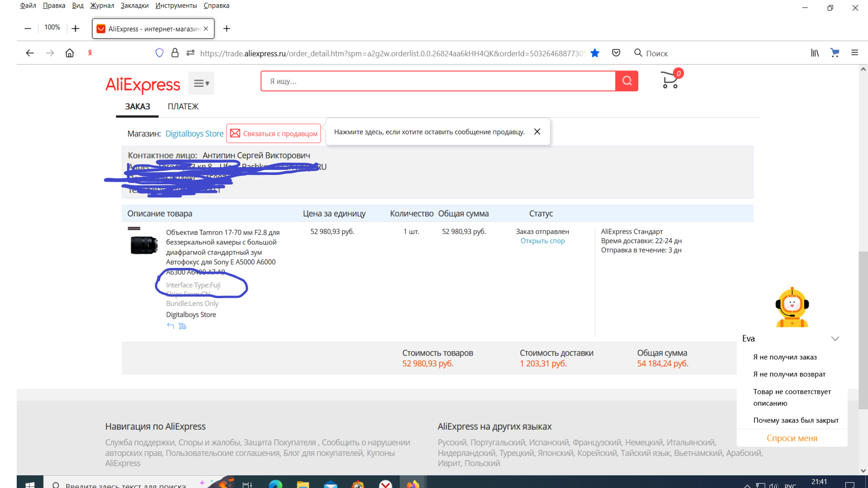
Task: Zoom out with the minus button
Action: pos(28,28)
